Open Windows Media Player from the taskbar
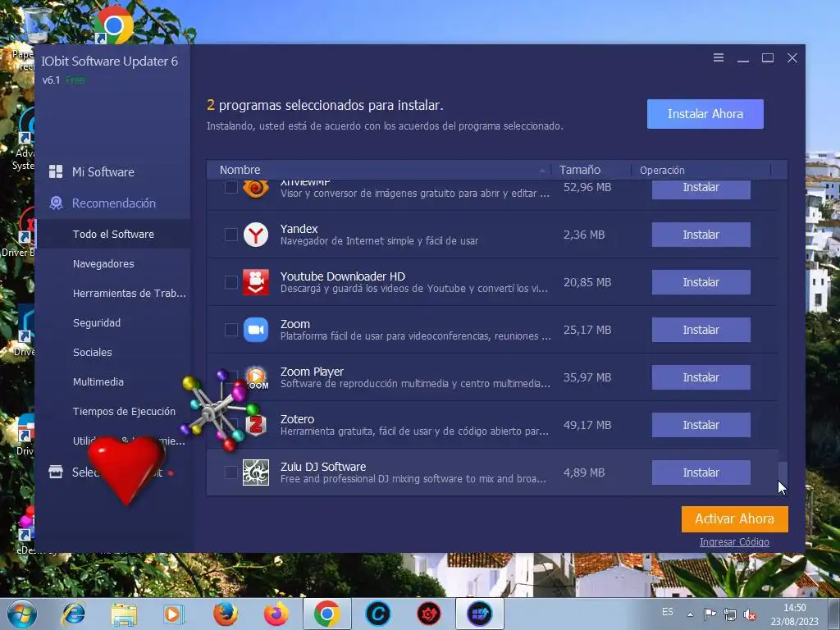 click(173, 614)
